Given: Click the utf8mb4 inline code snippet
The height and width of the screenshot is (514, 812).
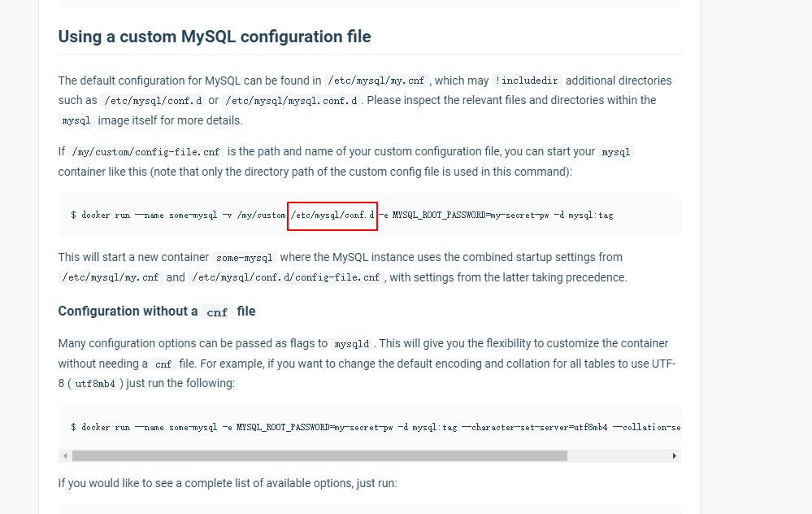Looking at the screenshot, I should pos(94,384).
